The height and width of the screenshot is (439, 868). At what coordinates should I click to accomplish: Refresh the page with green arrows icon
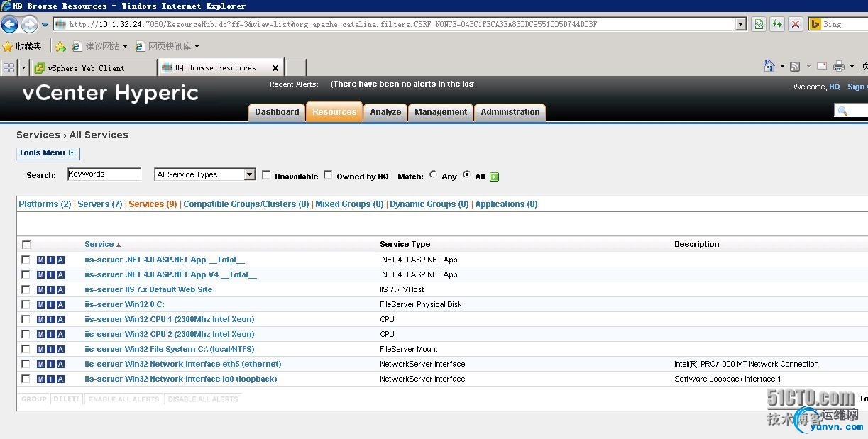click(777, 24)
